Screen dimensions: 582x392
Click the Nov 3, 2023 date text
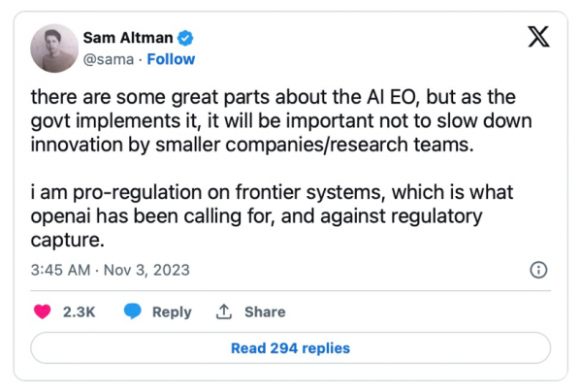click(x=145, y=270)
